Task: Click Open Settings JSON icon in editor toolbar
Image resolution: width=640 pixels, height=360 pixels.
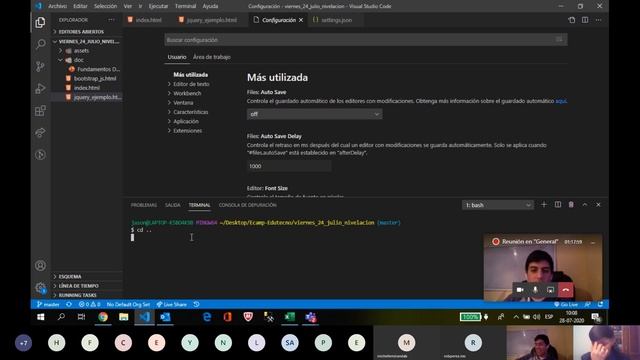Action: (571, 20)
